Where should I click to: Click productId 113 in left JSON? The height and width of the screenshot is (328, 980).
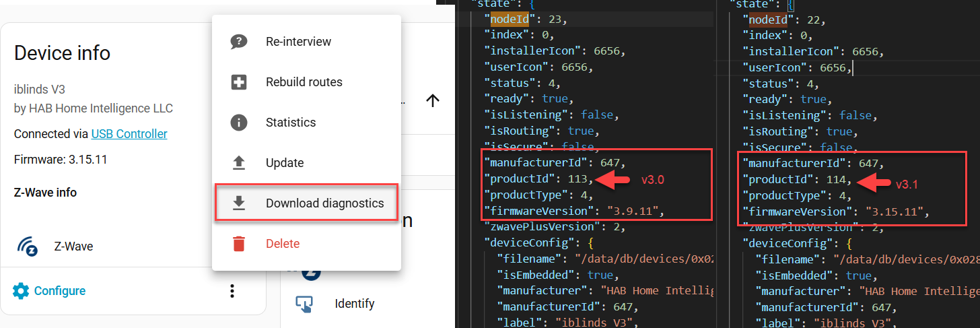point(538,179)
